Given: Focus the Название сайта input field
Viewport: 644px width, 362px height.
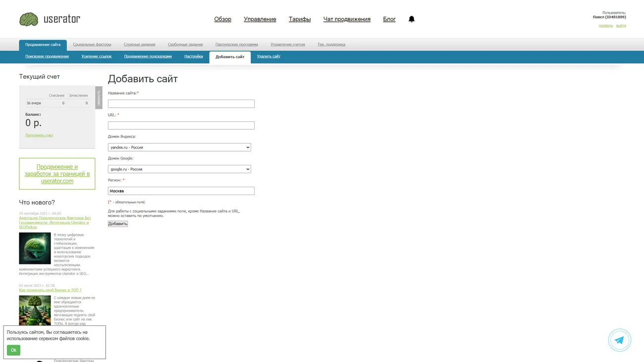Looking at the screenshot, I should (x=181, y=103).
